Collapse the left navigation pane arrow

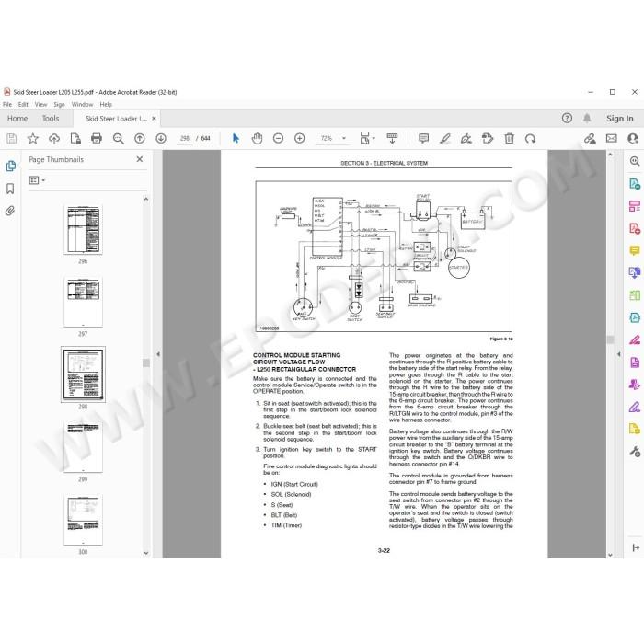(x=158, y=354)
